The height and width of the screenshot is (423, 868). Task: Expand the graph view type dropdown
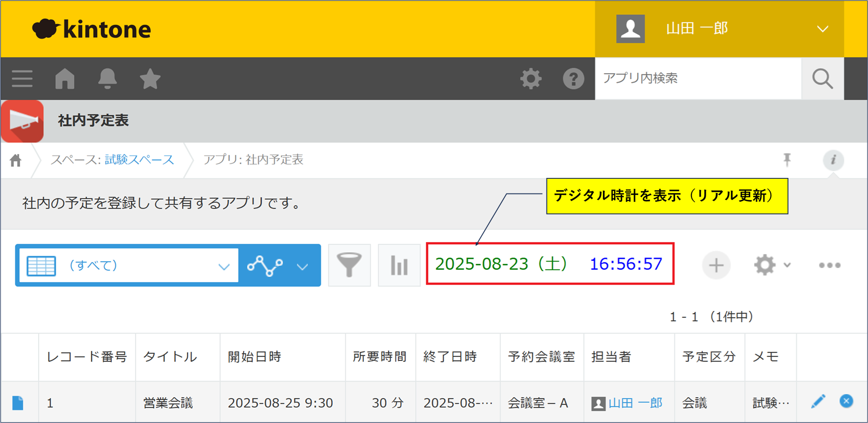coord(302,266)
